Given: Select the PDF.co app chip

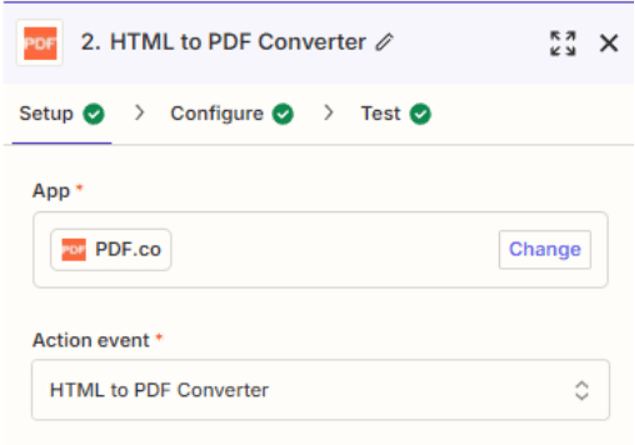Looking at the screenshot, I should 111,249.
